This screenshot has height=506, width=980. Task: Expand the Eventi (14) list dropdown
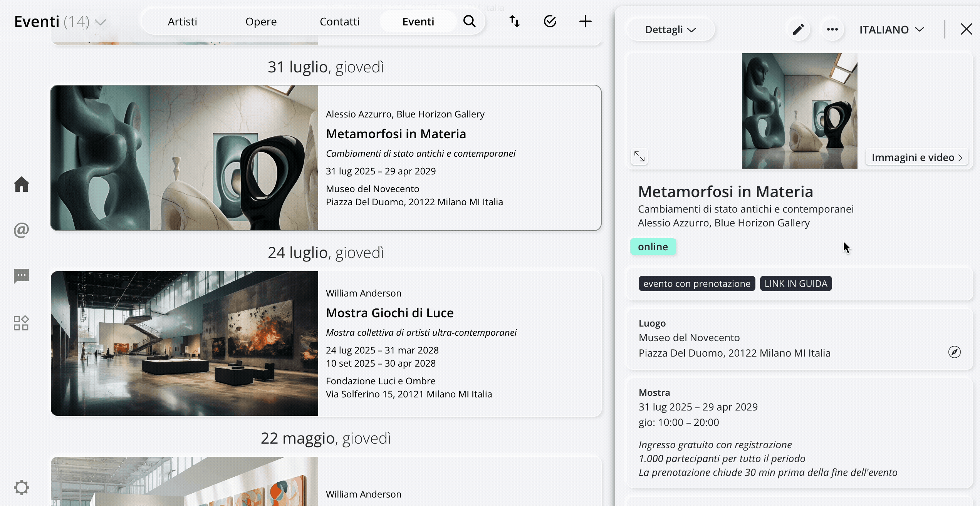101,22
